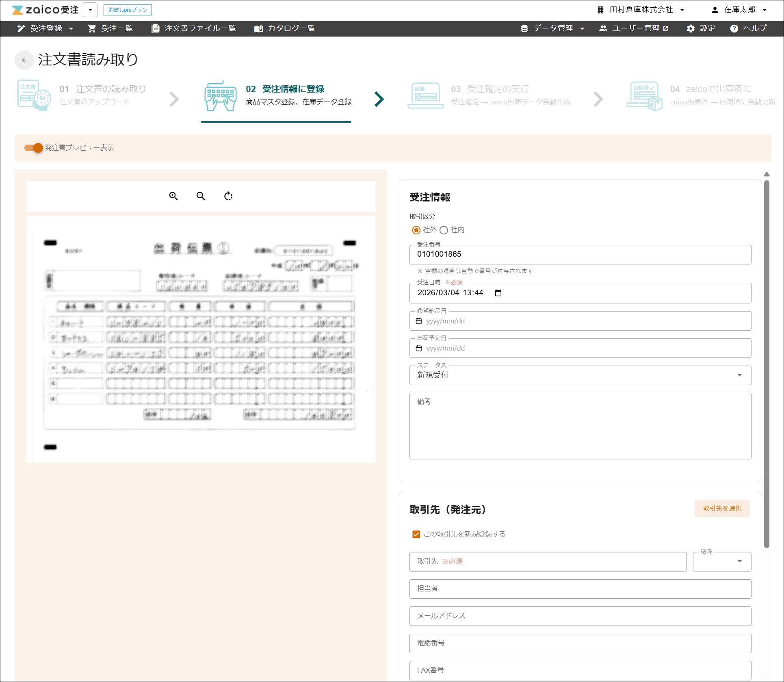Go to step 03 受注確定の実行
Image resolution: width=784 pixels, height=682 pixels.
click(x=490, y=89)
